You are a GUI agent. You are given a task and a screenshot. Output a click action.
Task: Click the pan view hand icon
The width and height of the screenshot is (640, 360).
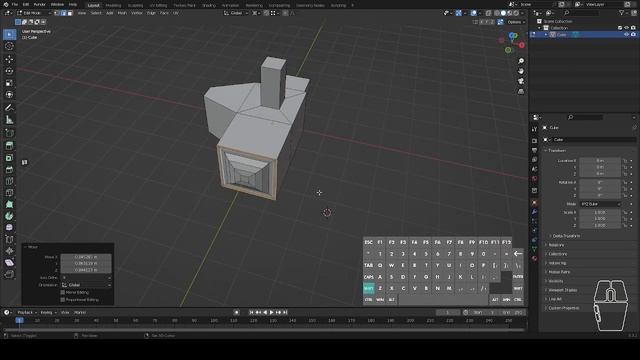coord(521,71)
